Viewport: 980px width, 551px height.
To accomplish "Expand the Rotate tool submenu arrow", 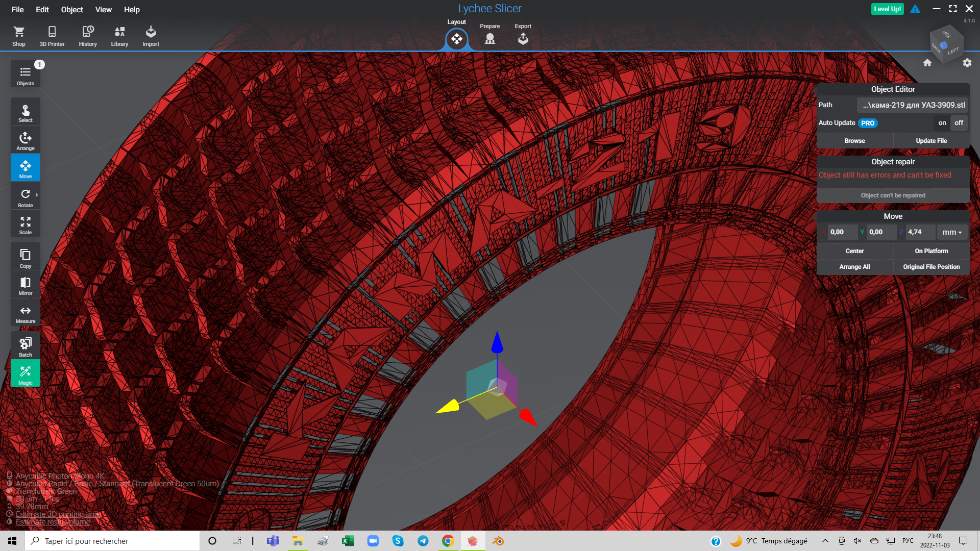I will tap(37, 194).
